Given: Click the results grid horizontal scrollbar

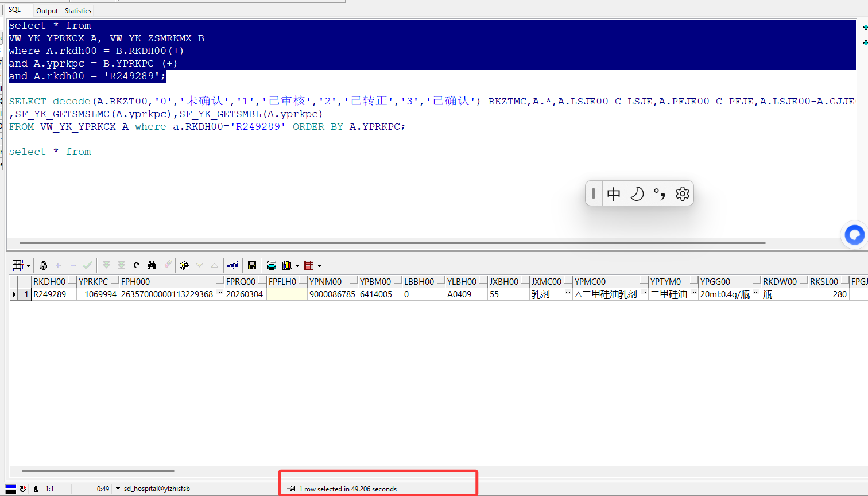Looking at the screenshot, I should [98, 471].
